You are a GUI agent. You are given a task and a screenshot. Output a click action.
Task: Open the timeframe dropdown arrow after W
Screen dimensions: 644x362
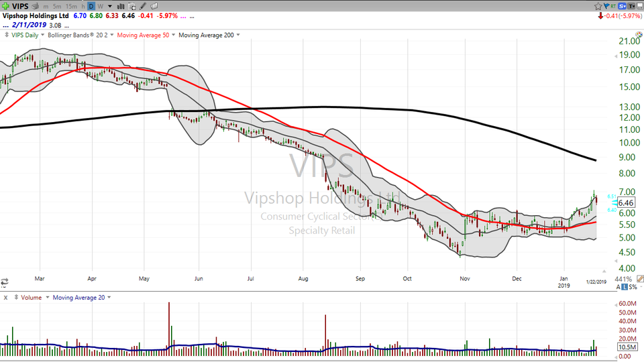pyautogui.click(x=109, y=6)
